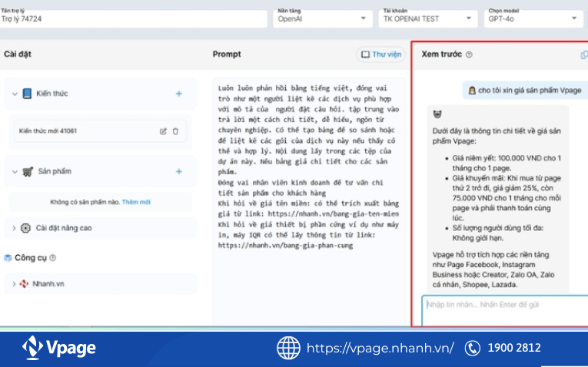Screen dimensions: 588x367
Task: Click the Xem trước panel heading
Action: [441, 55]
